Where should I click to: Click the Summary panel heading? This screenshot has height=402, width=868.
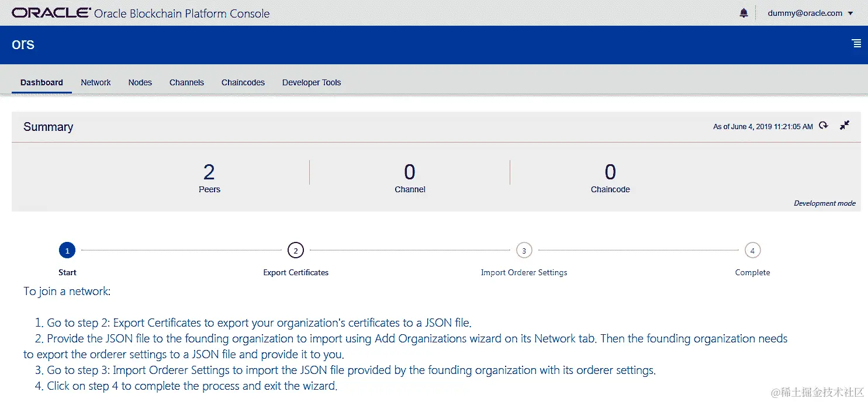click(48, 127)
